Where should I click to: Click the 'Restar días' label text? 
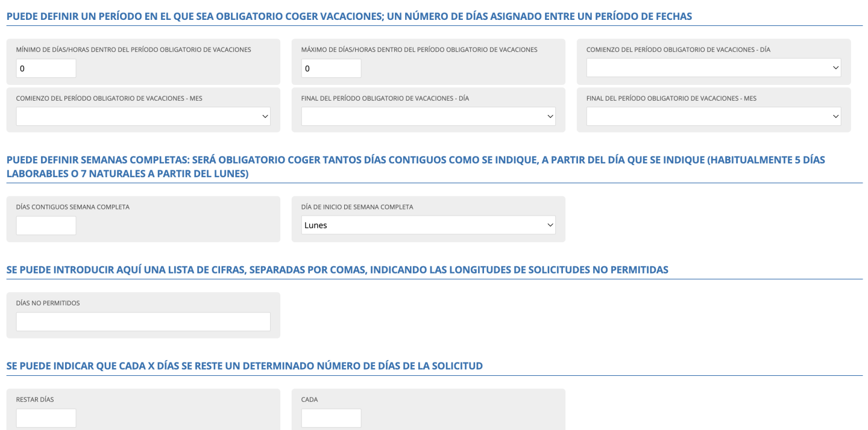click(x=35, y=400)
